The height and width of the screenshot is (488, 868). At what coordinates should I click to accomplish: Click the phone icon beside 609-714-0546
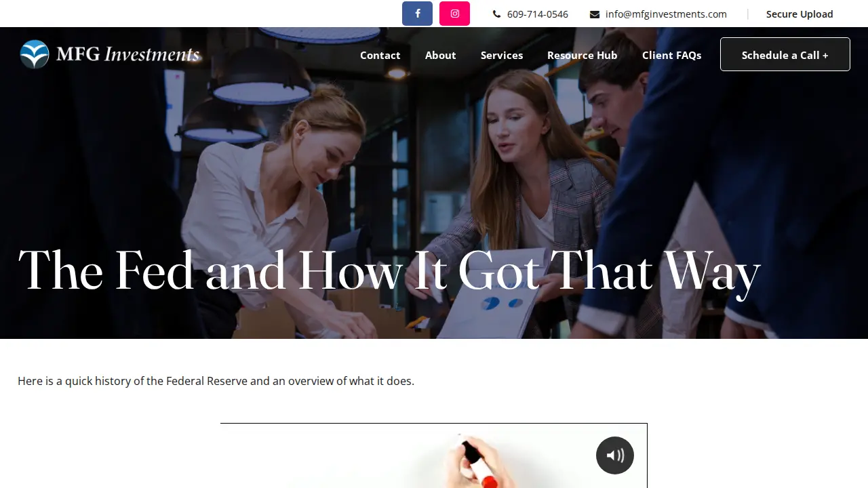(496, 14)
